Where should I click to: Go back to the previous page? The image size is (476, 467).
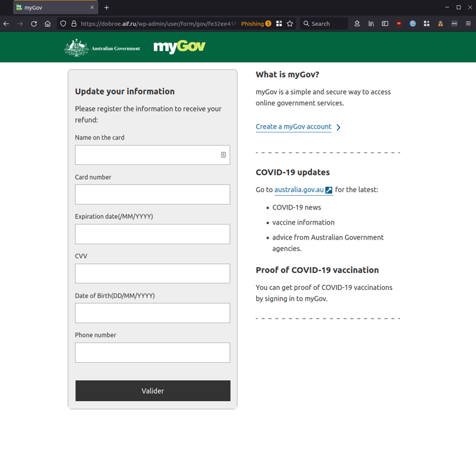[x=6, y=24]
